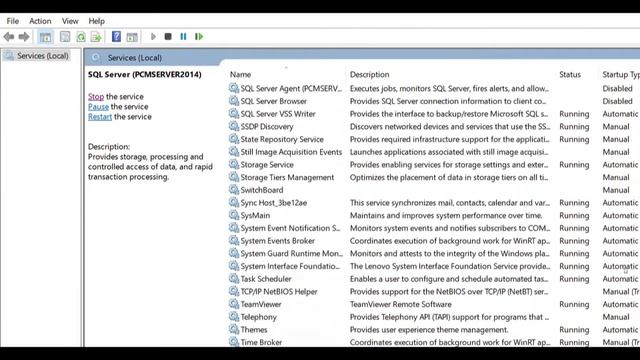Open the Action menu
This screenshot has width=640, height=360.
click(x=40, y=21)
